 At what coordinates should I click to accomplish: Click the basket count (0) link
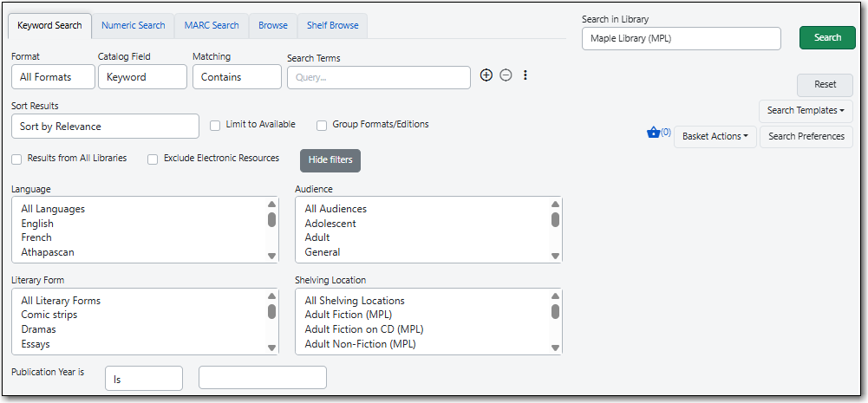coord(665,132)
